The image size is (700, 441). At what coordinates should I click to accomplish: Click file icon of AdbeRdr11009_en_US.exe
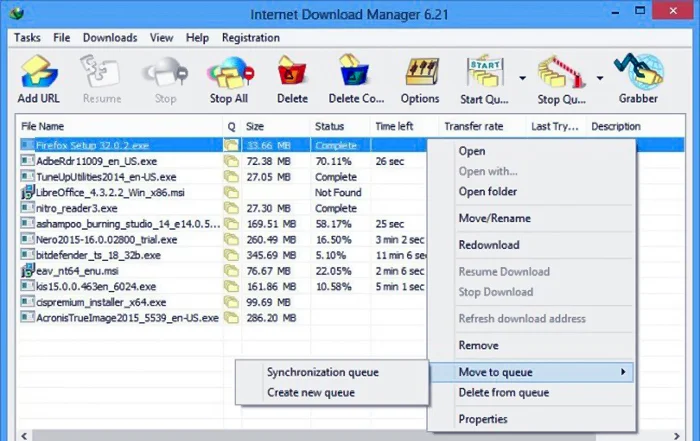pyautogui.click(x=28, y=161)
